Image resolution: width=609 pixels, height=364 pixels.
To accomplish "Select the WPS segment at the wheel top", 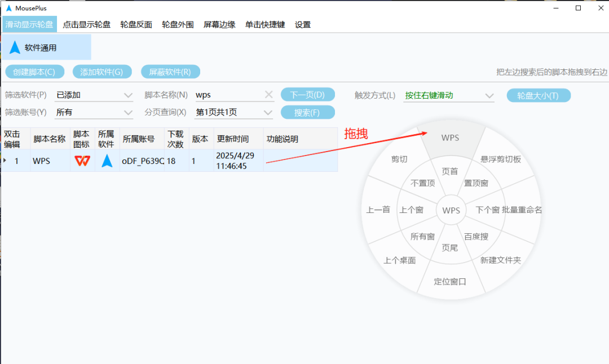I will pos(450,137).
